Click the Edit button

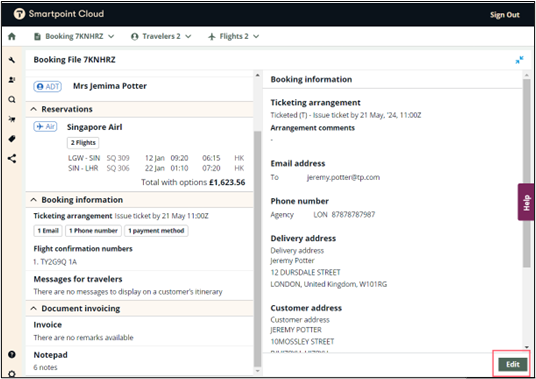click(x=512, y=364)
